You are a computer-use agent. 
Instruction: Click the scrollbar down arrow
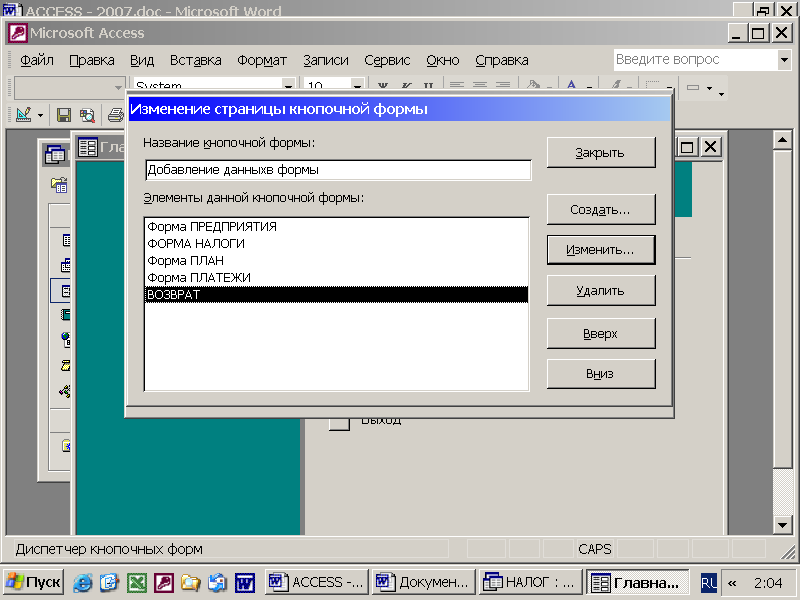pyautogui.click(x=782, y=524)
